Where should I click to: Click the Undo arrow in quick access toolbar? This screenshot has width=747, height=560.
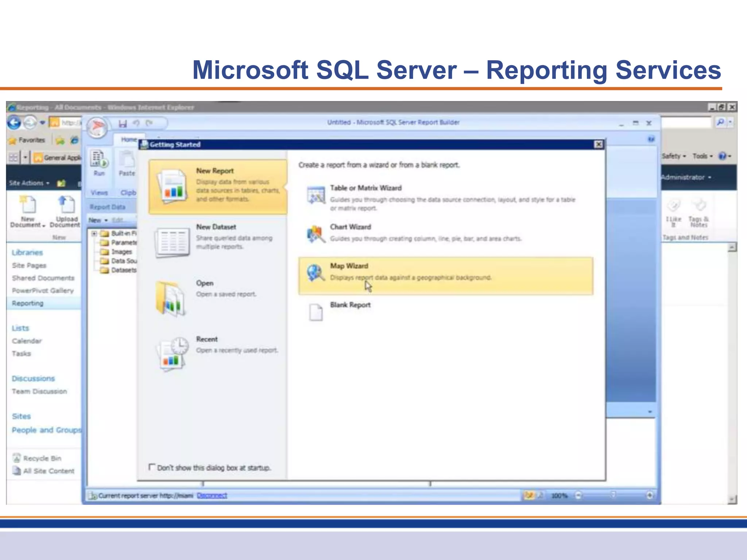136,123
